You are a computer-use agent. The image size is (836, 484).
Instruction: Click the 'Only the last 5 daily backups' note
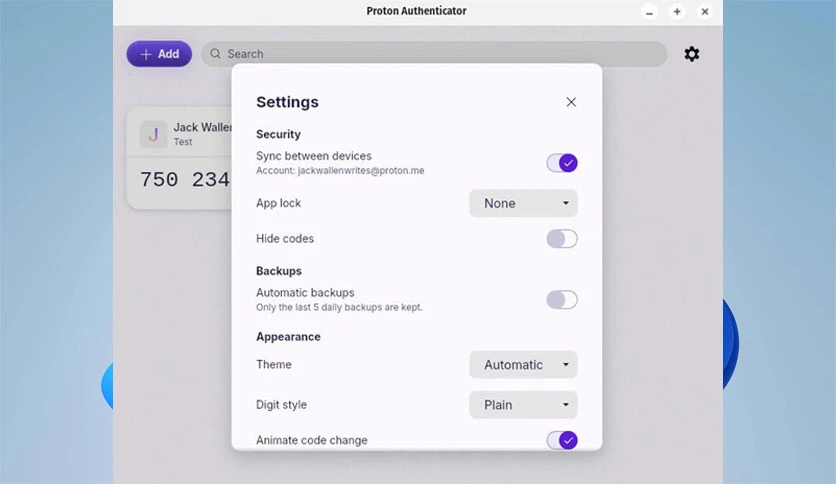pyautogui.click(x=339, y=308)
